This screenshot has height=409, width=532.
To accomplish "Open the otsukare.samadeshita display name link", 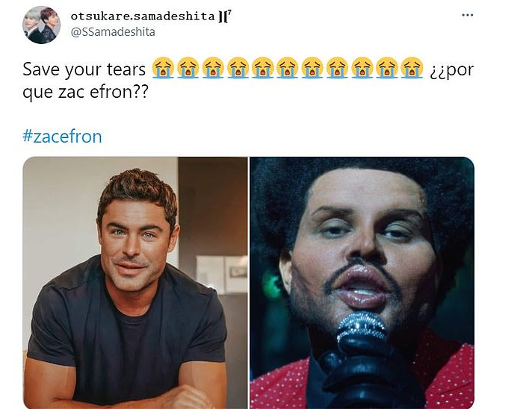I will tap(143, 16).
